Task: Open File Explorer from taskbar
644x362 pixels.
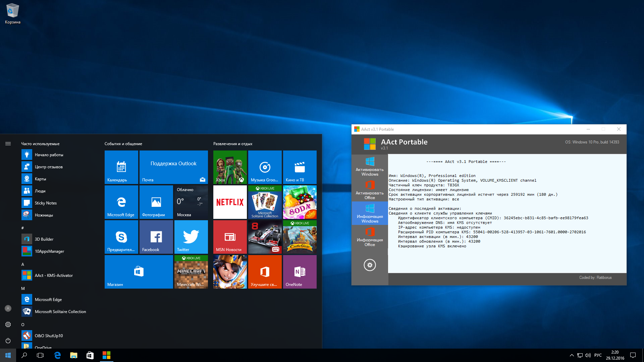Action: [x=74, y=355]
